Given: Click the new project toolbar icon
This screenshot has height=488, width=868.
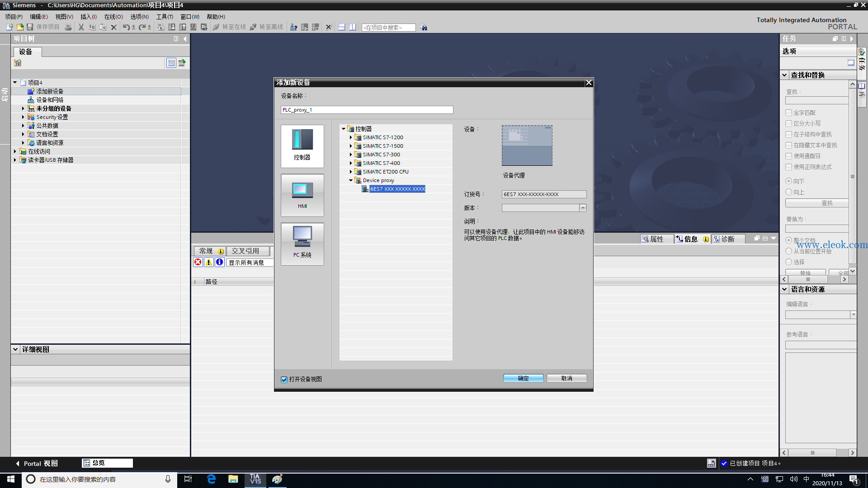Looking at the screenshot, I should [x=9, y=27].
